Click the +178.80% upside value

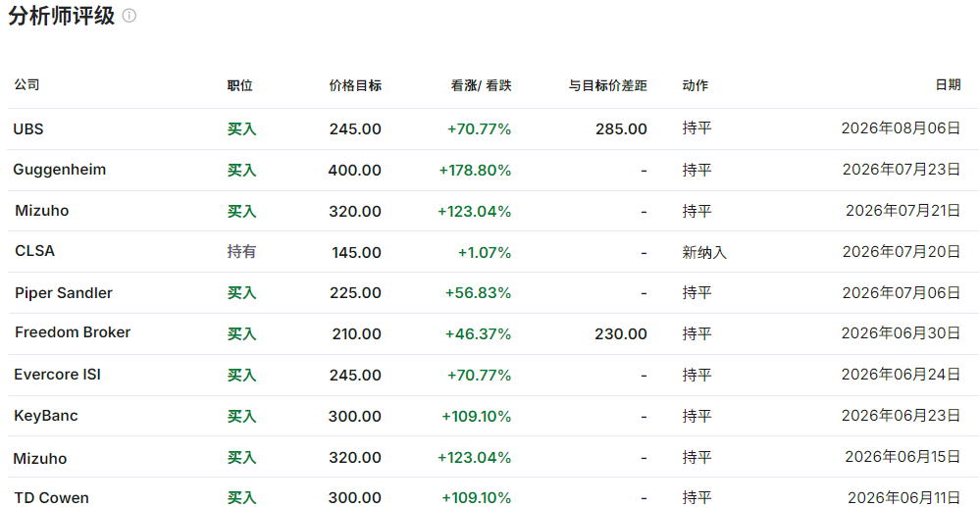[475, 170]
